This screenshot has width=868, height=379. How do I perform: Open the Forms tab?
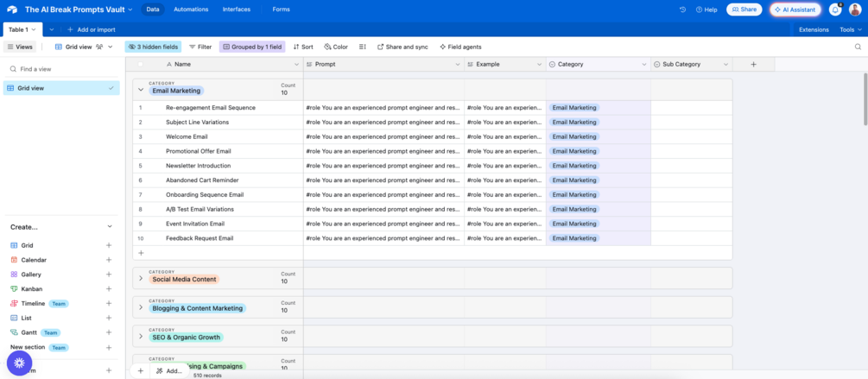282,9
